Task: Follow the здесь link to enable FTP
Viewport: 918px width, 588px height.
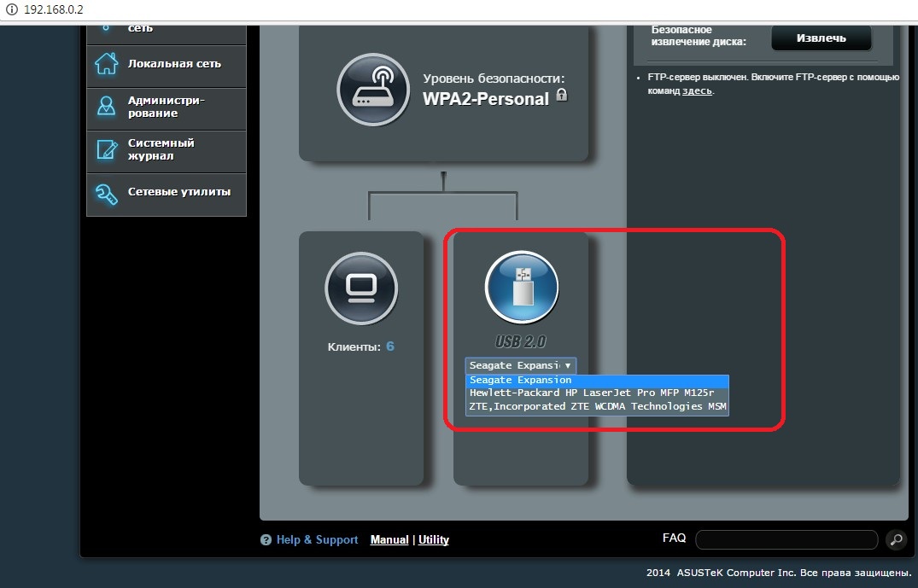Action: 698,91
